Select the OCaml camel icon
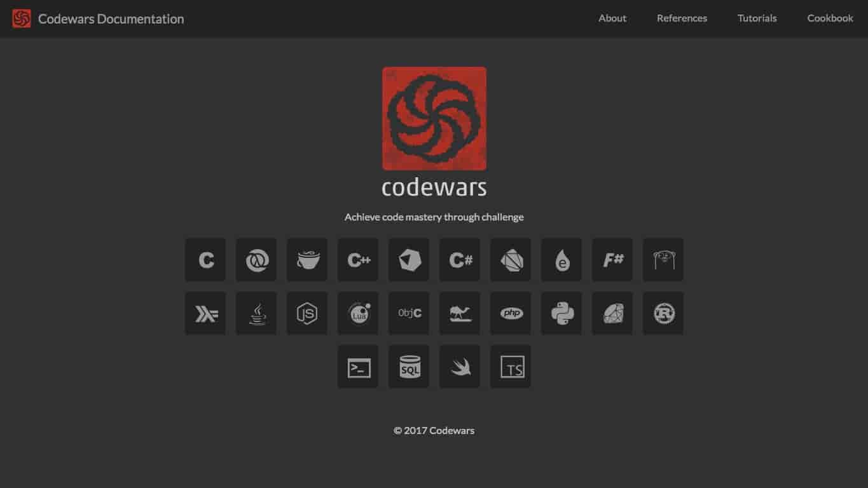The image size is (868, 488). click(459, 313)
